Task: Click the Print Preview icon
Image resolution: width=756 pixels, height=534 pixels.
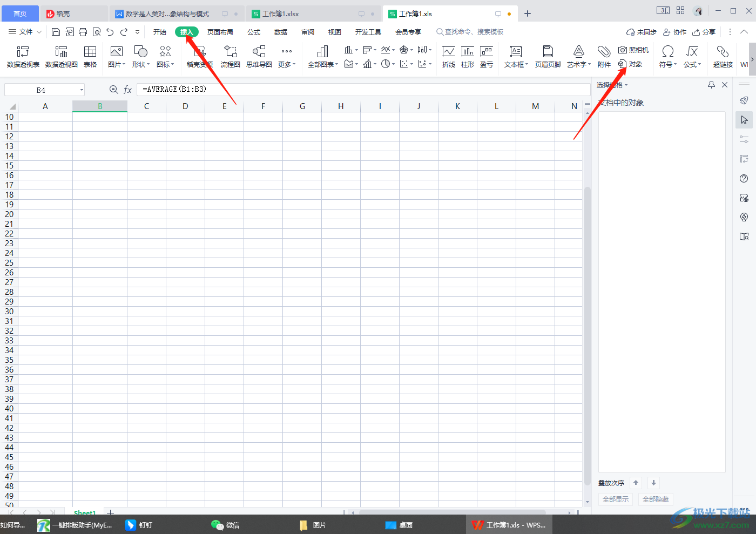Action: point(97,32)
